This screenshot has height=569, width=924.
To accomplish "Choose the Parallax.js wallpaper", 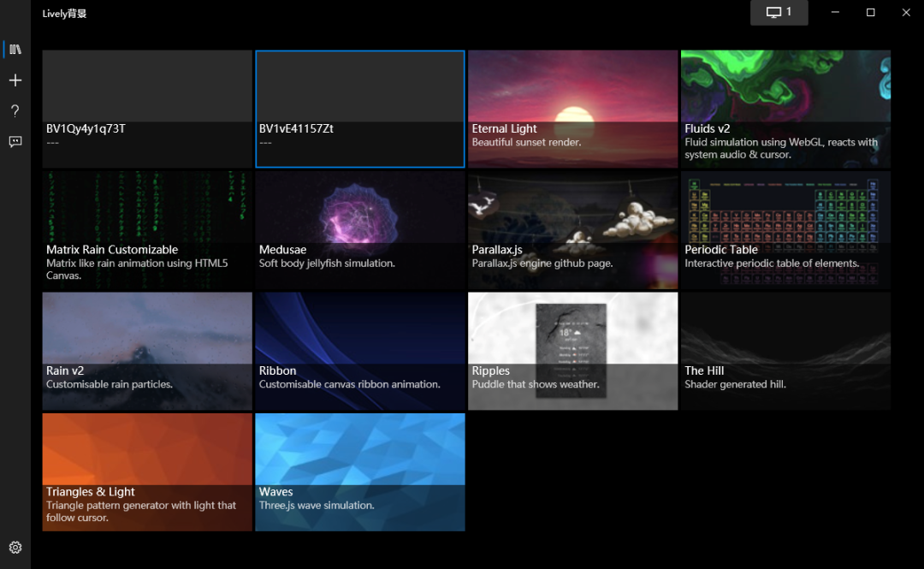I will click(572, 230).
